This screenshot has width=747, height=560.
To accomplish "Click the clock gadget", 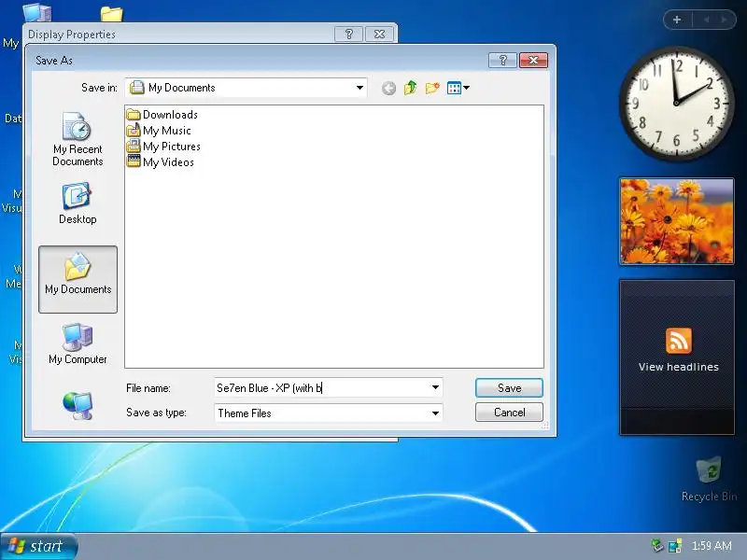I will pyautogui.click(x=676, y=104).
